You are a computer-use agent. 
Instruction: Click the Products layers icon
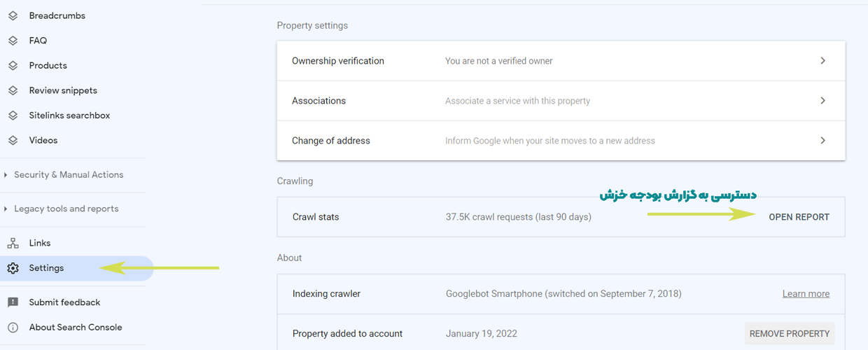tap(13, 65)
